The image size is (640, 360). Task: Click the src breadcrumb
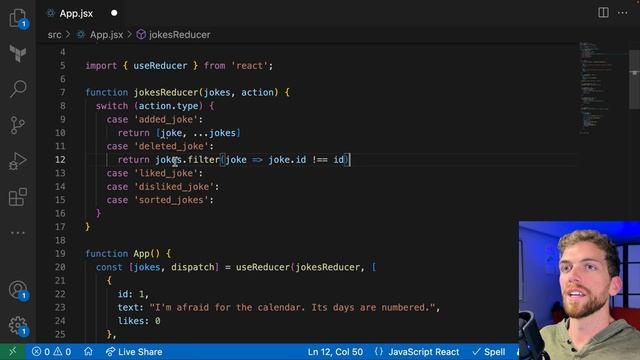point(54,35)
